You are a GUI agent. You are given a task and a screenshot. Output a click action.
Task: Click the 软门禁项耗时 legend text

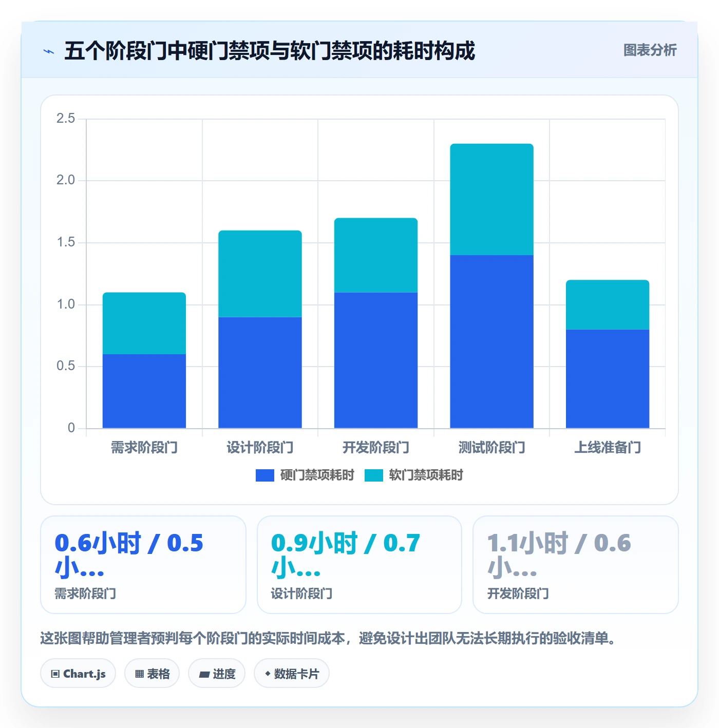coord(426,475)
